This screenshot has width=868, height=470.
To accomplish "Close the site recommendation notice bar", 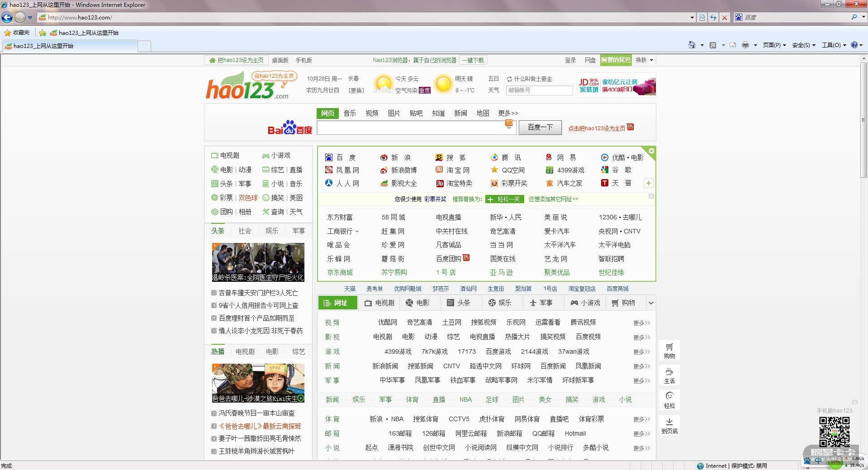I will coord(651,196).
